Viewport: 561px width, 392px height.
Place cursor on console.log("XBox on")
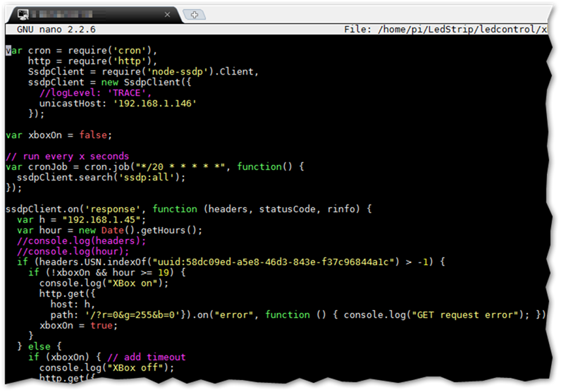point(104,283)
